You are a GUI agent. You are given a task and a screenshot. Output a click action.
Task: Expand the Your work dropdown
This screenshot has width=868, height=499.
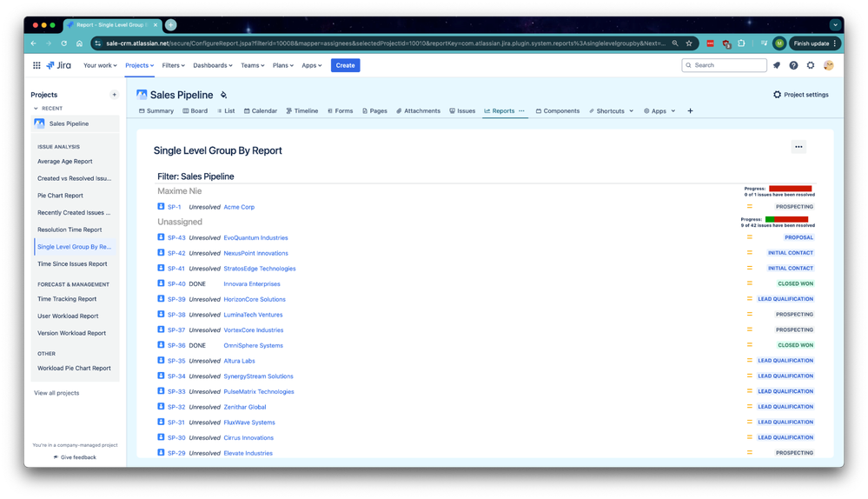click(x=100, y=65)
